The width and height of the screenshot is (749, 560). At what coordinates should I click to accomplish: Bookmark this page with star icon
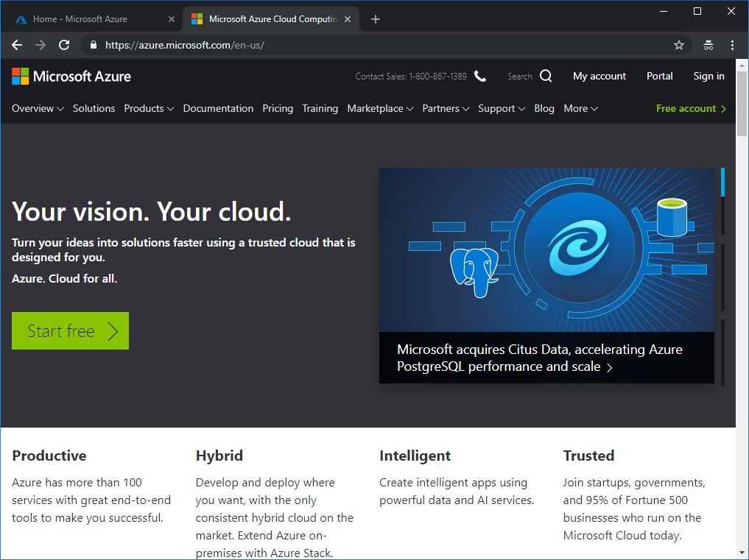(678, 45)
